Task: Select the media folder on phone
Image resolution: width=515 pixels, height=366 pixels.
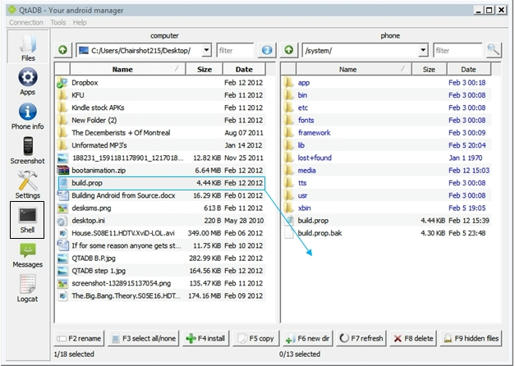Action: tap(387, 170)
